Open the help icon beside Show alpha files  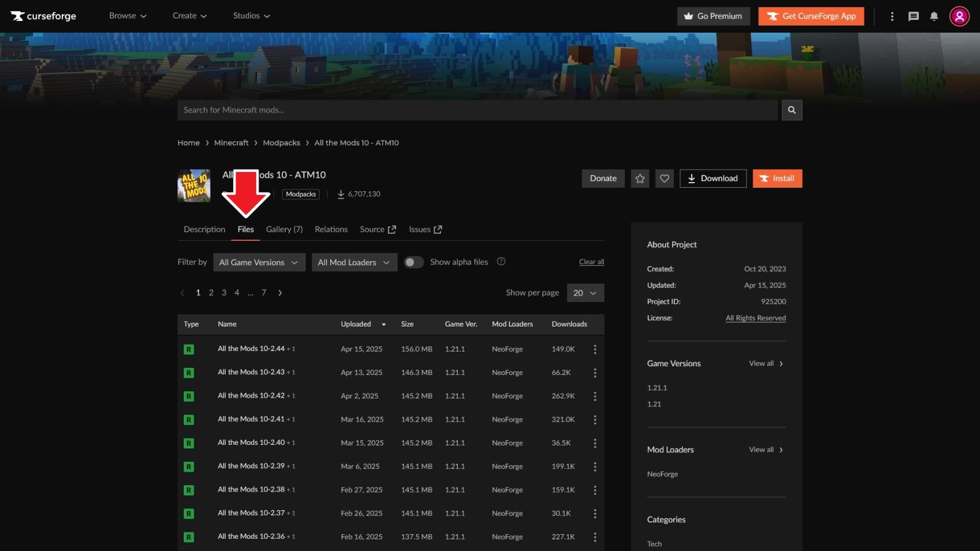tap(501, 262)
